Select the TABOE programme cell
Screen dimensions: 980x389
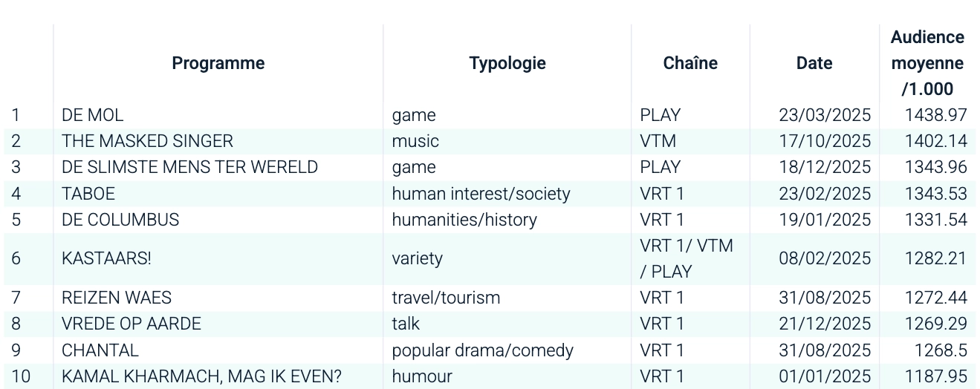click(88, 194)
